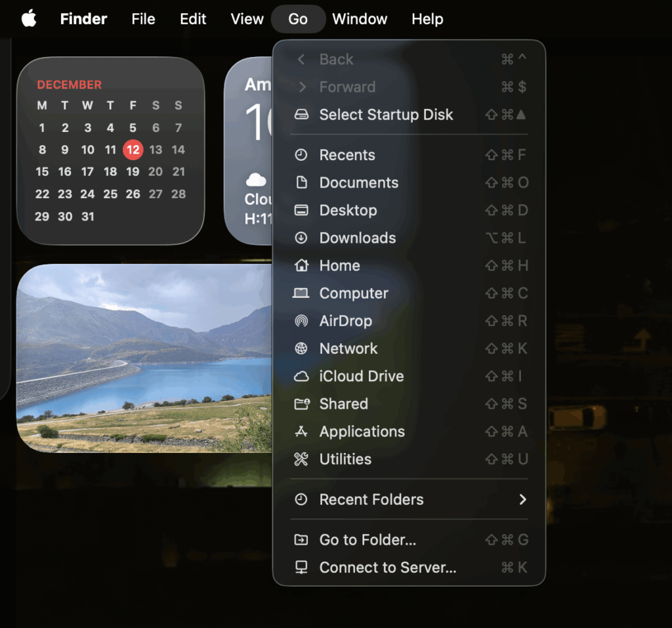Image resolution: width=672 pixels, height=628 pixels.
Task: Click the Help menu bar item
Action: [427, 19]
